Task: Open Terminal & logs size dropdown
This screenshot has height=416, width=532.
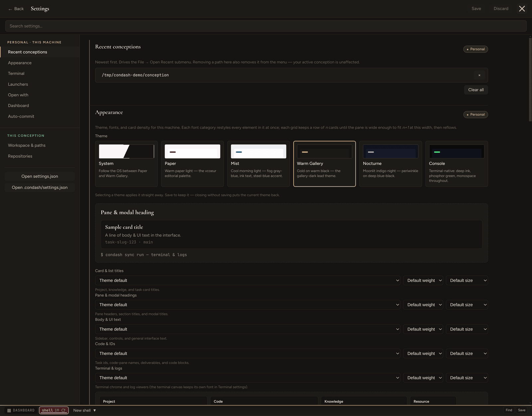Action: click(x=467, y=378)
